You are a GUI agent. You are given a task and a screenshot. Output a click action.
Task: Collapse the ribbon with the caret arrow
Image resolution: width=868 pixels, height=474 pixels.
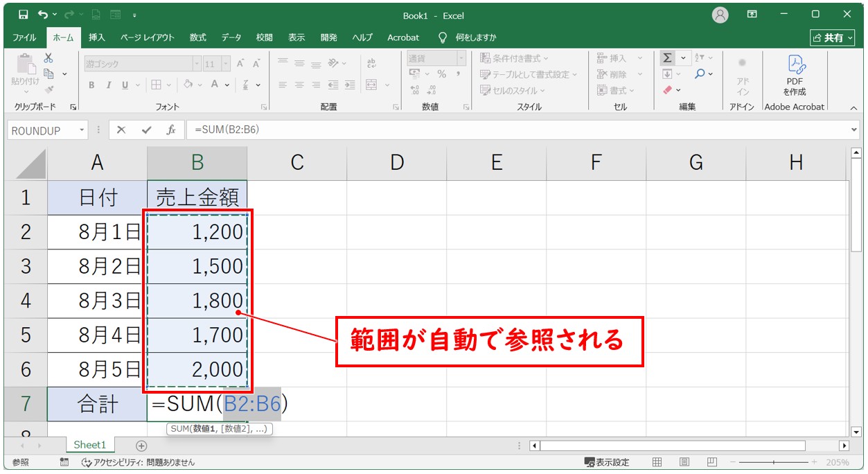[x=853, y=107]
